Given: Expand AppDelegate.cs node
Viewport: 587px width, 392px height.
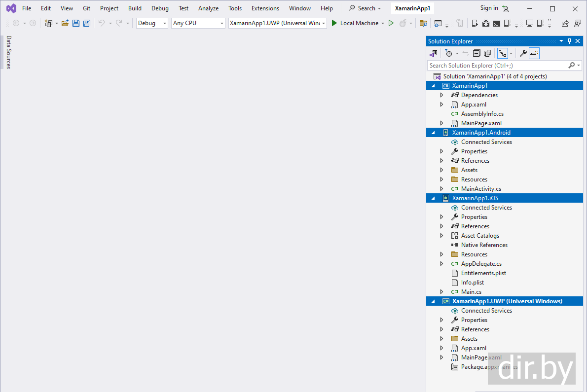Looking at the screenshot, I should [442, 264].
